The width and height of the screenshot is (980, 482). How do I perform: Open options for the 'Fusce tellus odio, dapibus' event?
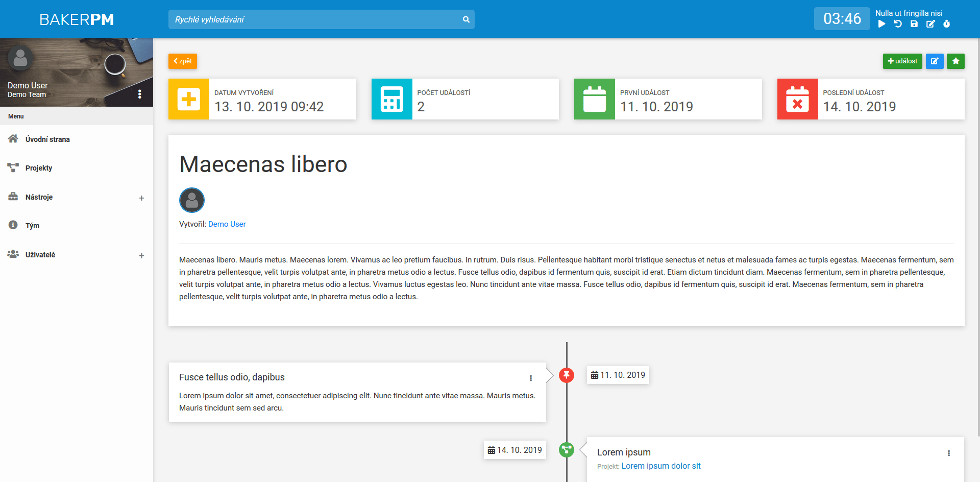[531, 378]
